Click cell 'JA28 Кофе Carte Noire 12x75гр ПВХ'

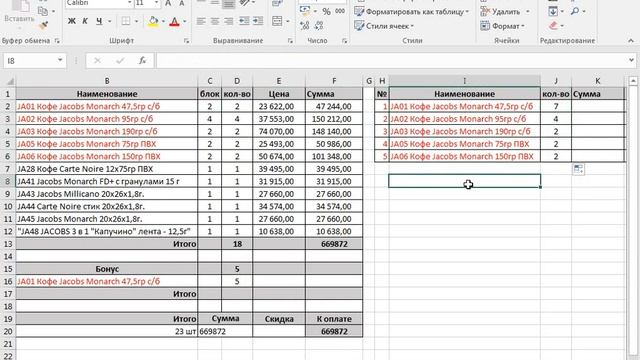coord(107,169)
